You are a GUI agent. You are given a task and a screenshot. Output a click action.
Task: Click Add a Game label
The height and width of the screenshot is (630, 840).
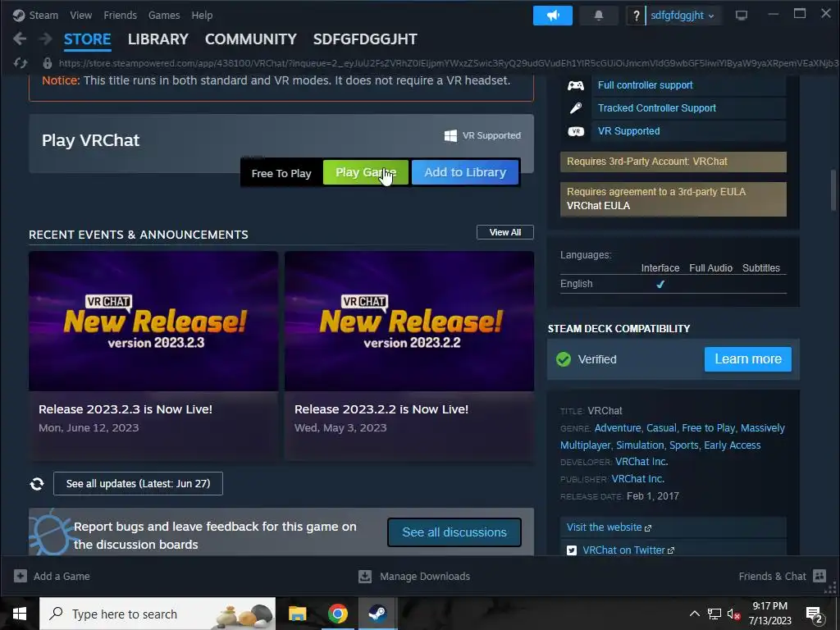pyautogui.click(x=62, y=577)
